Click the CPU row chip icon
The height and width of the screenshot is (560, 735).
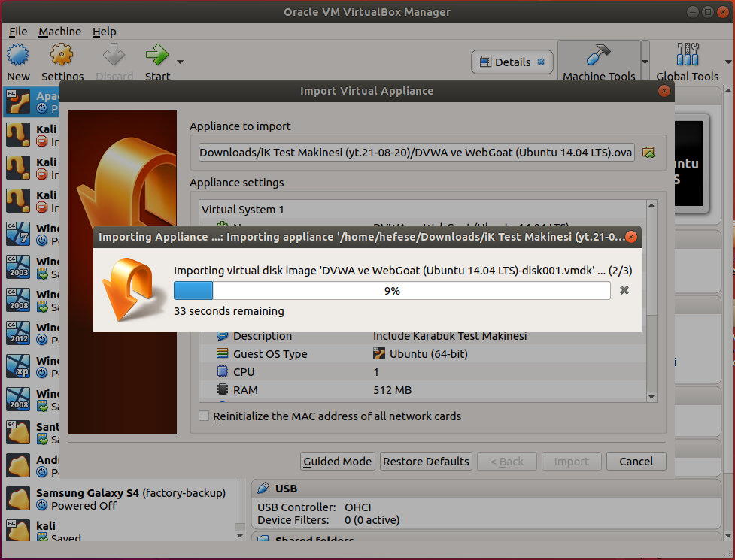[222, 372]
